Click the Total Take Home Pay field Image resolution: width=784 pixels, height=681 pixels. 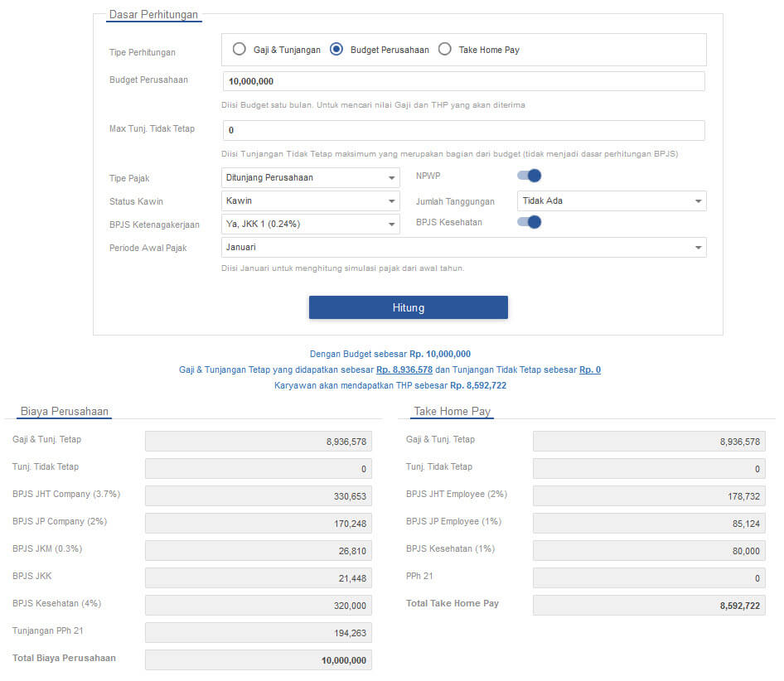point(649,606)
